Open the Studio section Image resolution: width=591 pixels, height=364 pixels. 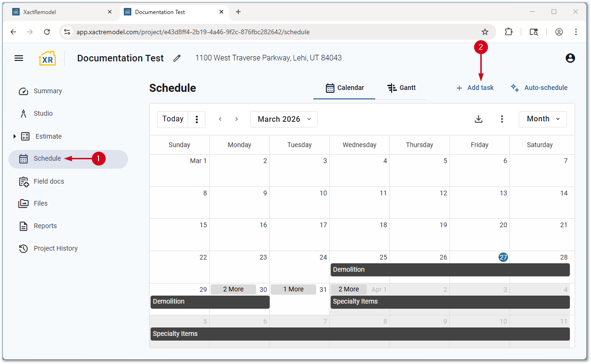(43, 113)
